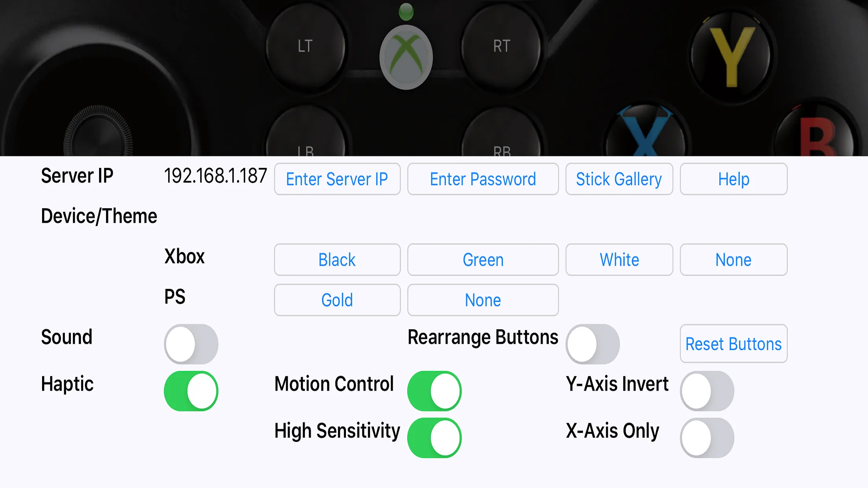Enable the X-Axis Only toggle
Image resolution: width=868 pixels, height=488 pixels.
(x=706, y=437)
